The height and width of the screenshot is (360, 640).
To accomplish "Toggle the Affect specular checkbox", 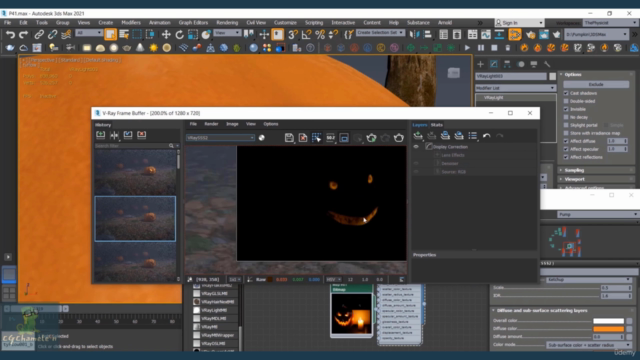I will point(566,149).
